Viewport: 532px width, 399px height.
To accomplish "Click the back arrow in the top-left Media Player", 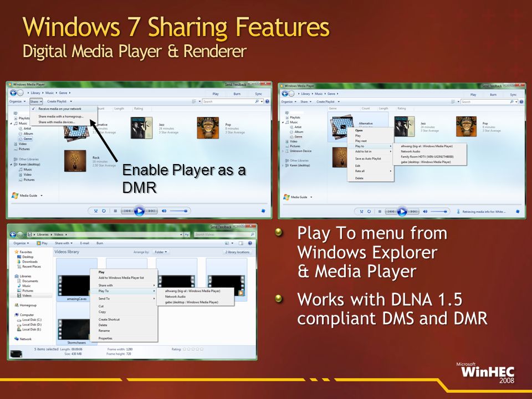I will point(13,93).
